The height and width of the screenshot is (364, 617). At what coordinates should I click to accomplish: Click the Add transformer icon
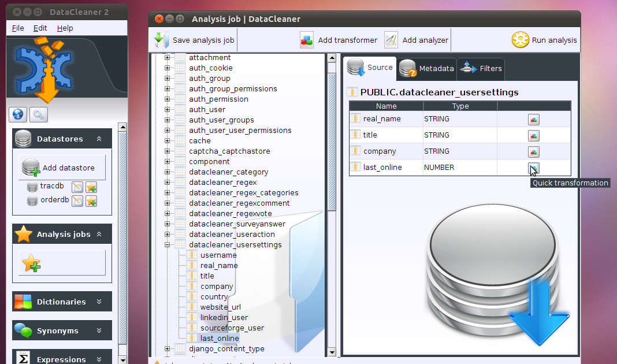point(306,39)
